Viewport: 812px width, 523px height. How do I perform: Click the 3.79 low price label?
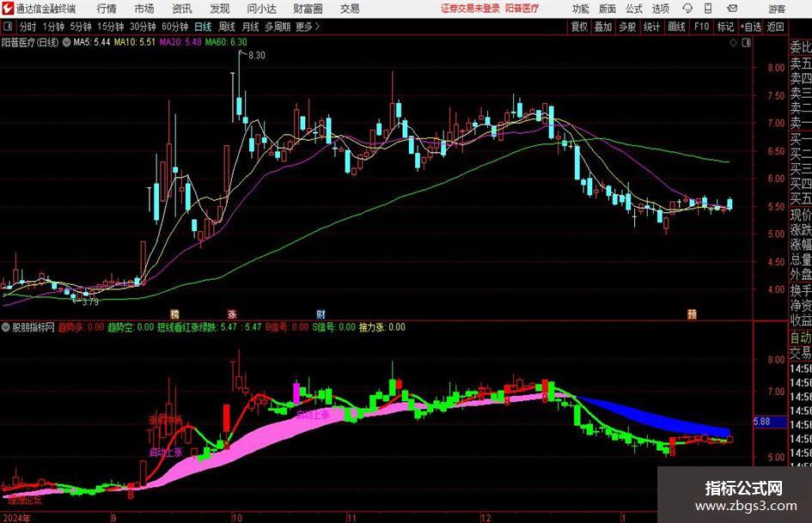point(90,302)
